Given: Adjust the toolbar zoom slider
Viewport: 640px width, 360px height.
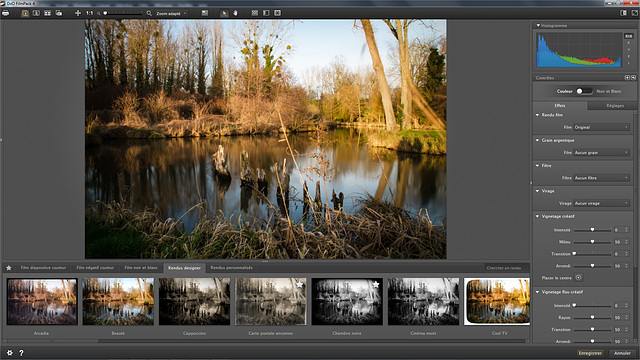Looking at the screenshot, I should [122, 13].
